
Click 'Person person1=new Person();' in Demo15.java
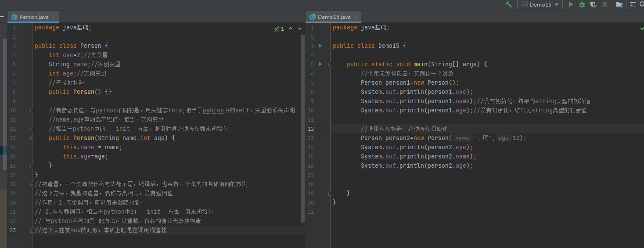(410, 83)
